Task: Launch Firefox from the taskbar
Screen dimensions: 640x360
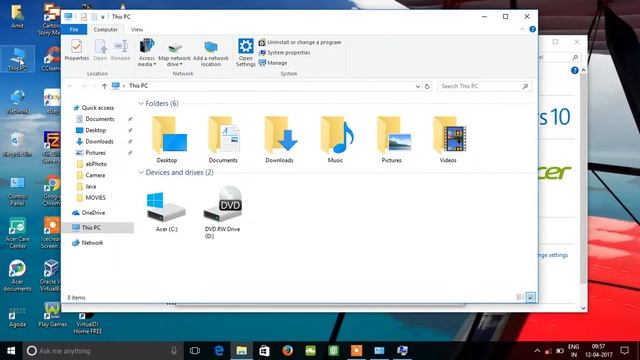Action: (x=287, y=351)
